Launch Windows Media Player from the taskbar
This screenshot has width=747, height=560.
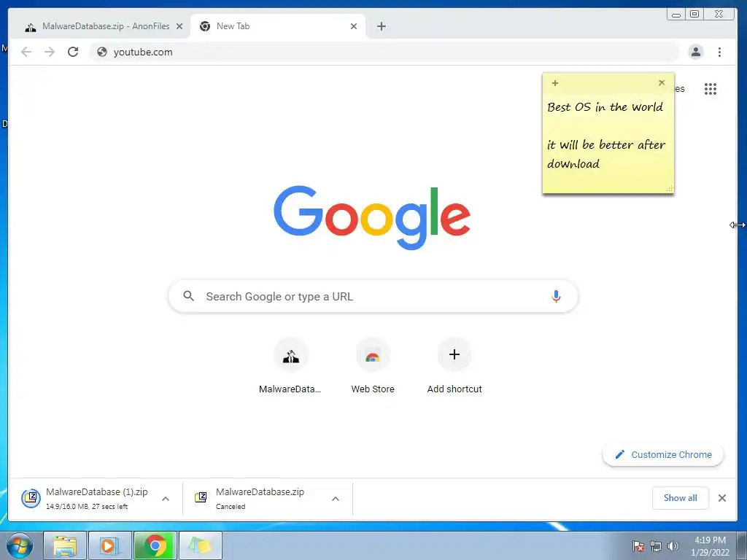109,545
